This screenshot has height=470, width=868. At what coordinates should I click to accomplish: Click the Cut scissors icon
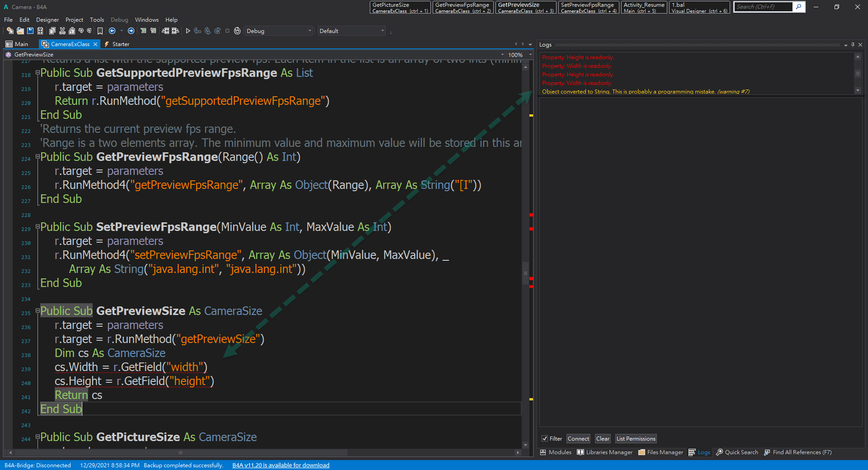click(62, 31)
